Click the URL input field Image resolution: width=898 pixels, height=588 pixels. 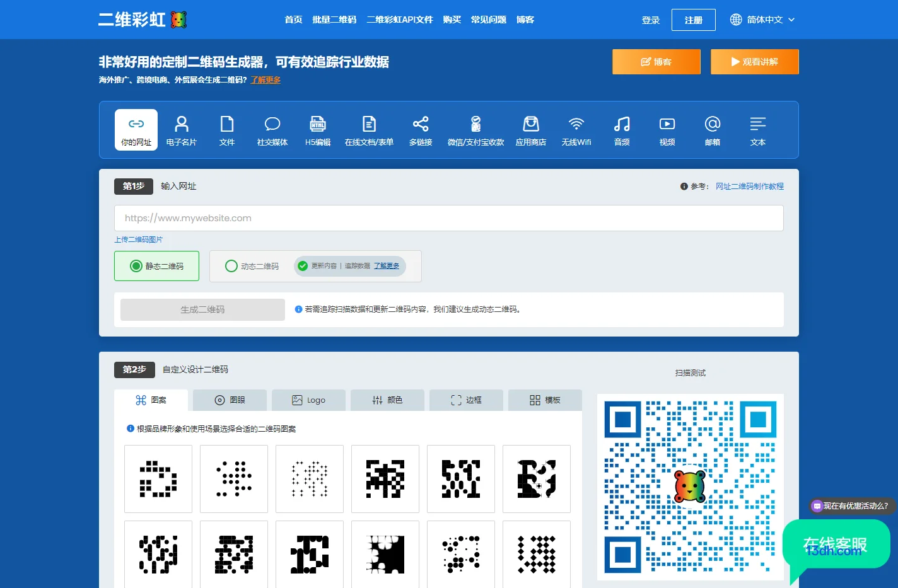(x=449, y=218)
